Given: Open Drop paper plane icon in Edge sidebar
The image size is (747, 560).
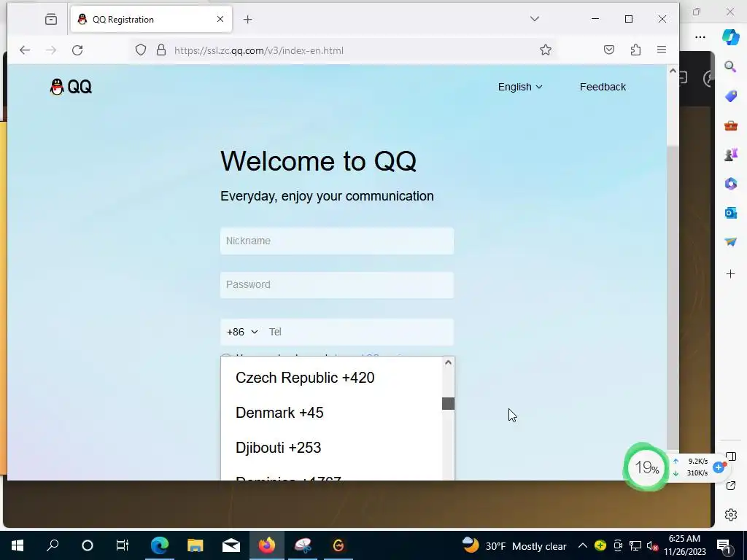Looking at the screenshot, I should tap(730, 242).
